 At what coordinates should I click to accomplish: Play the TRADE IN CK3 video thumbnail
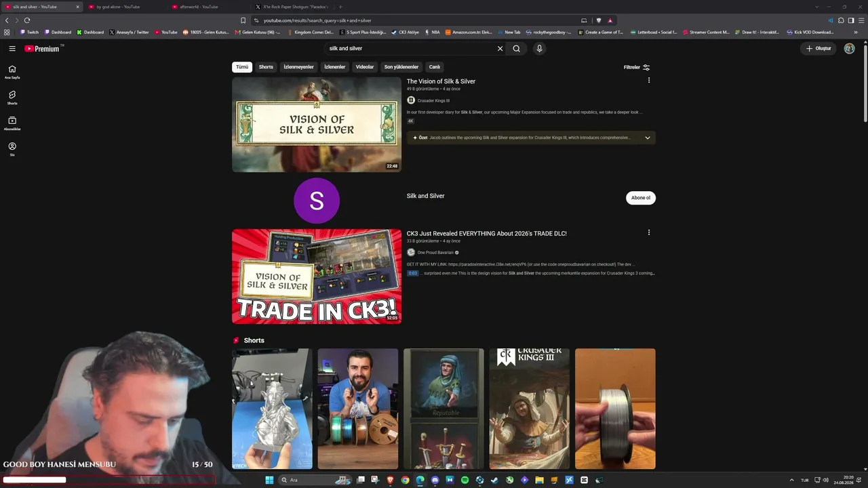pyautogui.click(x=317, y=277)
